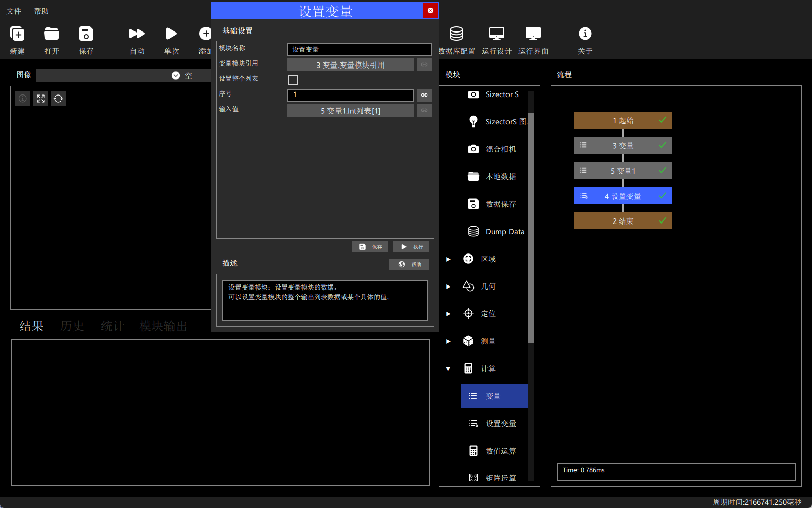Open the 图像 source dropdown arrow
The image size is (812, 508).
point(176,75)
